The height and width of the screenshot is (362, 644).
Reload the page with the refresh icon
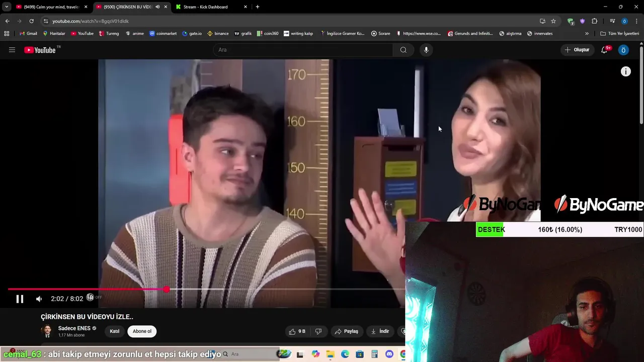31,21
